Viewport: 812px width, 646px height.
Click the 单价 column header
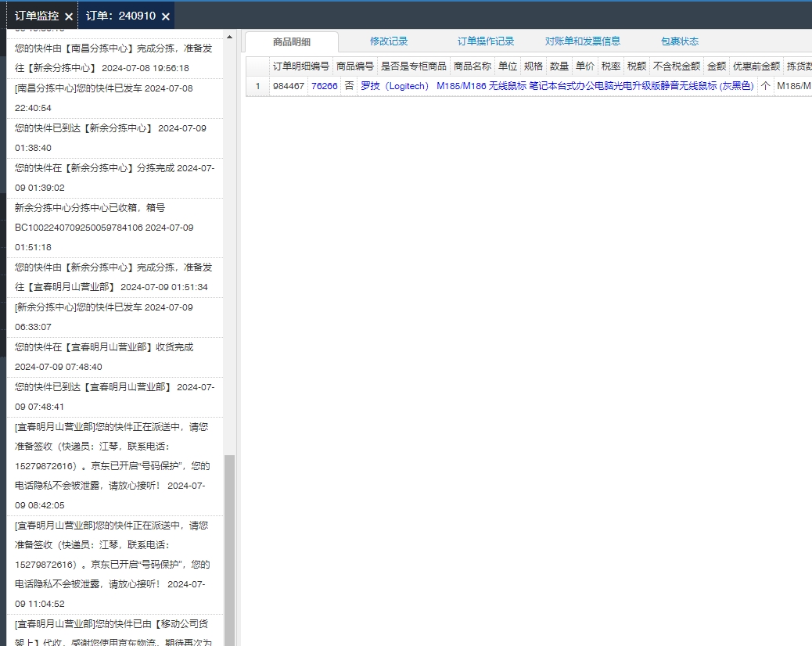click(x=585, y=66)
